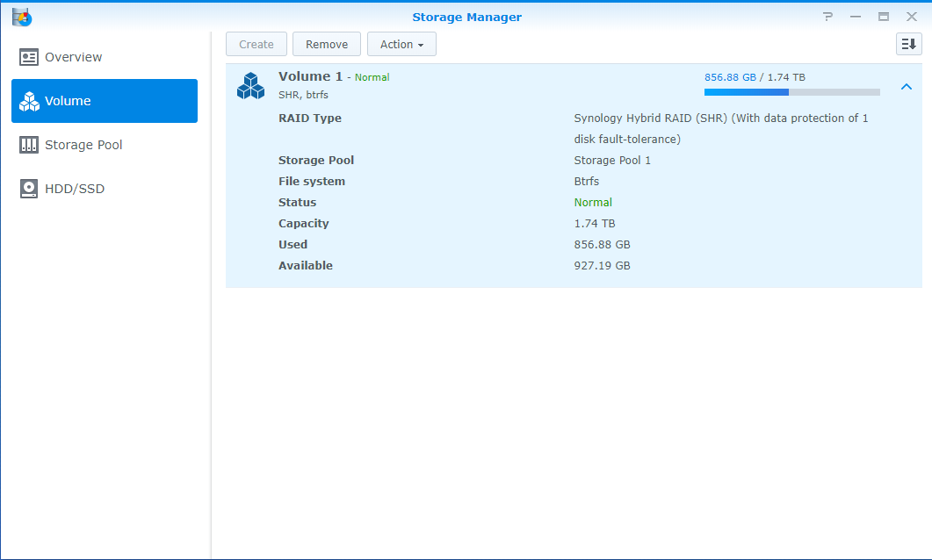Select the Overview menu entry
Image resolution: width=932 pixels, height=560 pixels.
[x=74, y=56]
